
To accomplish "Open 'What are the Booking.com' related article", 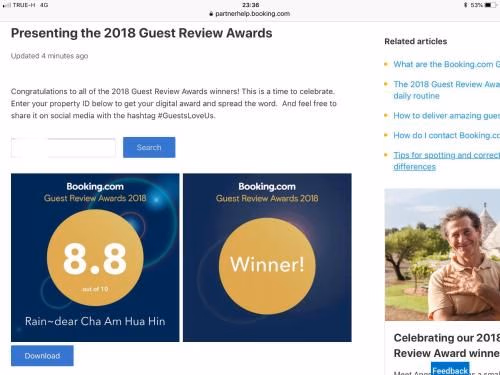I will click(446, 64).
